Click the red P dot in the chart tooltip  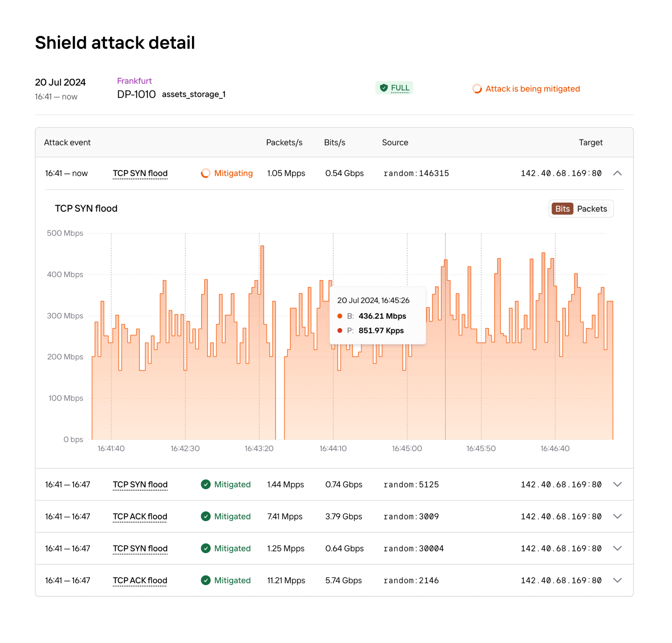(340, 330)
